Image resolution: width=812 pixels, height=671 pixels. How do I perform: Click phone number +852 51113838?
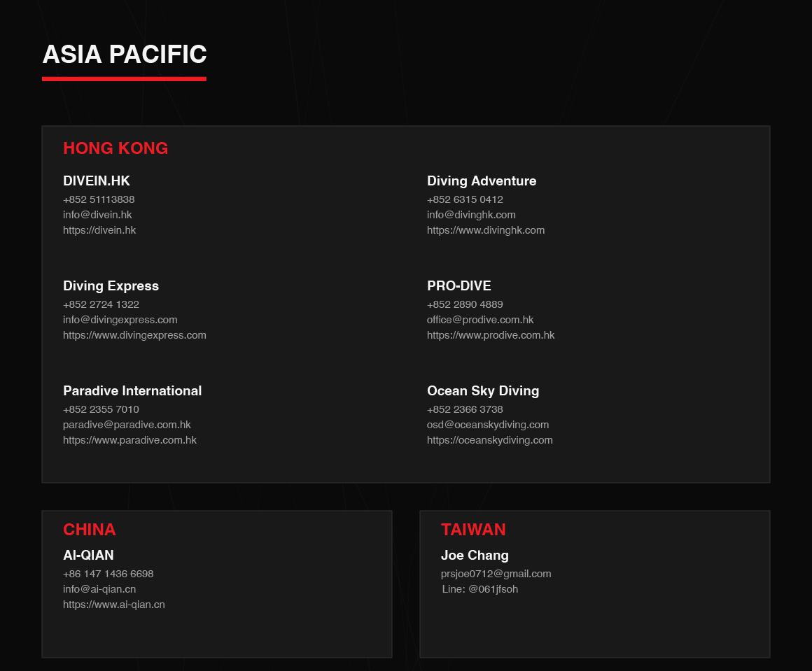(x=99, y=199)
